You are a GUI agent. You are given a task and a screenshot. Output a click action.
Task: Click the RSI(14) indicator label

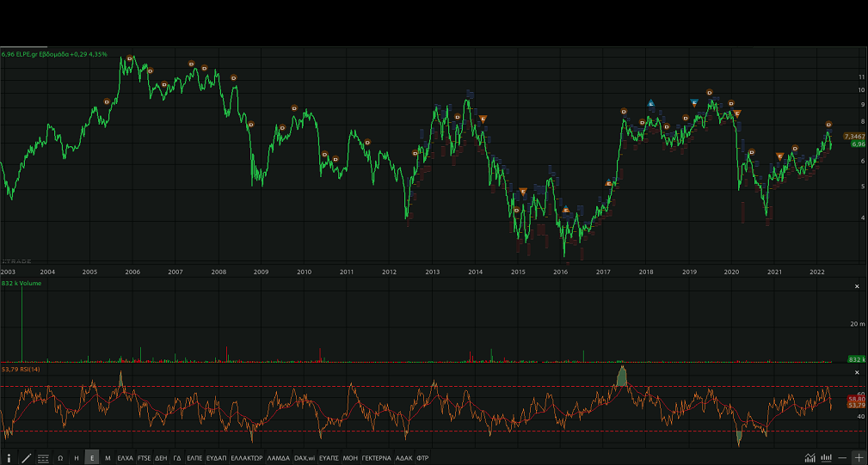click(x=21, y=369)
